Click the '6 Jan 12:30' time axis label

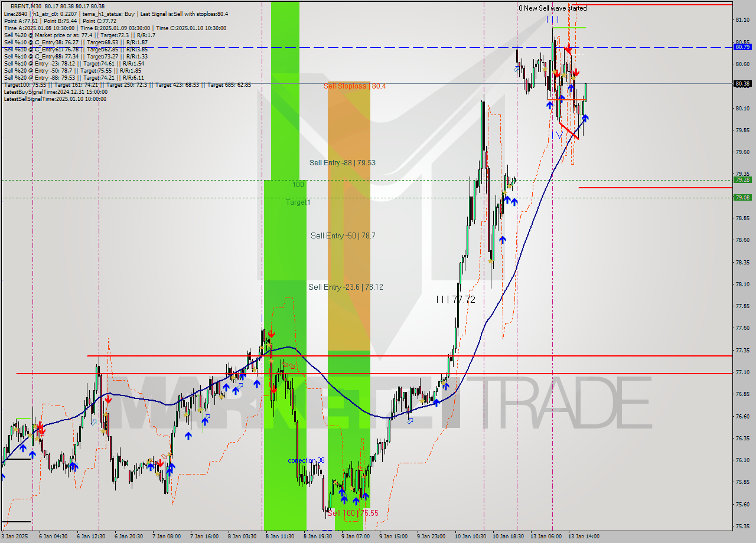[92, 537]
